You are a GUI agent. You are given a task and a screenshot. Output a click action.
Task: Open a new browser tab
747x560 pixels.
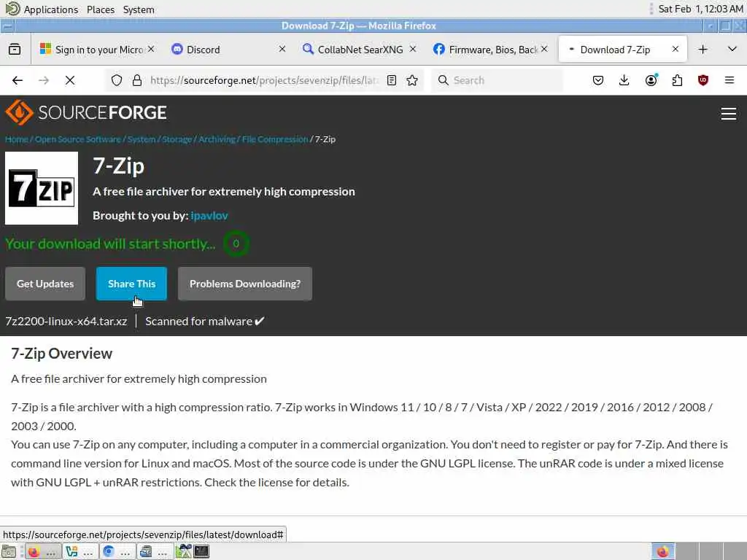pyautogui.click(x=703, y=49)
